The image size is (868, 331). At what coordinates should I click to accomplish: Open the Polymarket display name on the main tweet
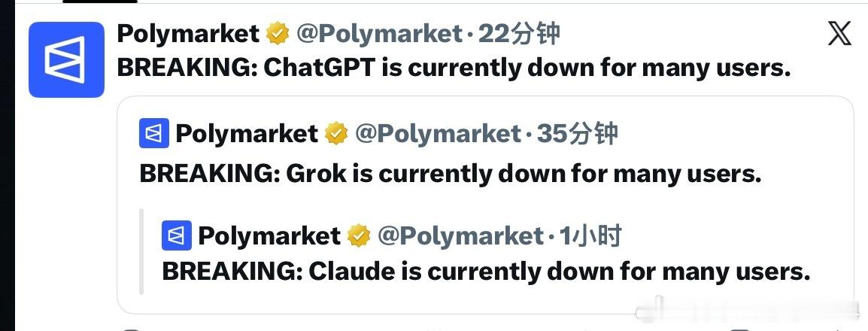pyautogui.click(x=188, y=35)
